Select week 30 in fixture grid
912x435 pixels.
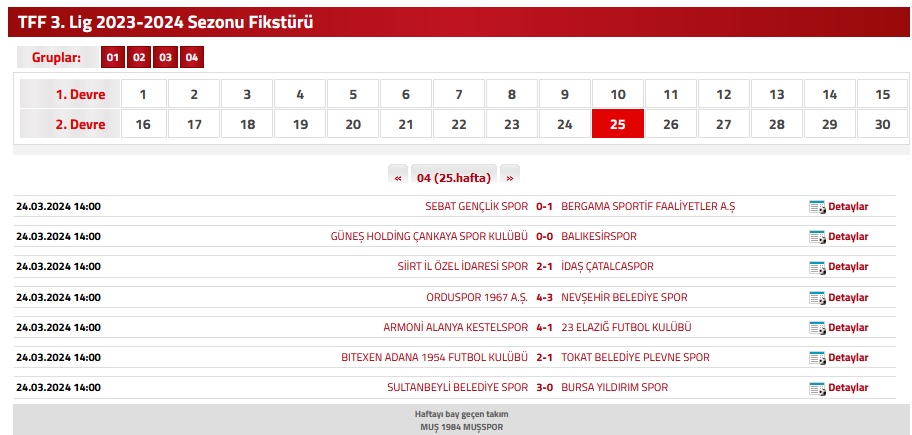[882, 124]
